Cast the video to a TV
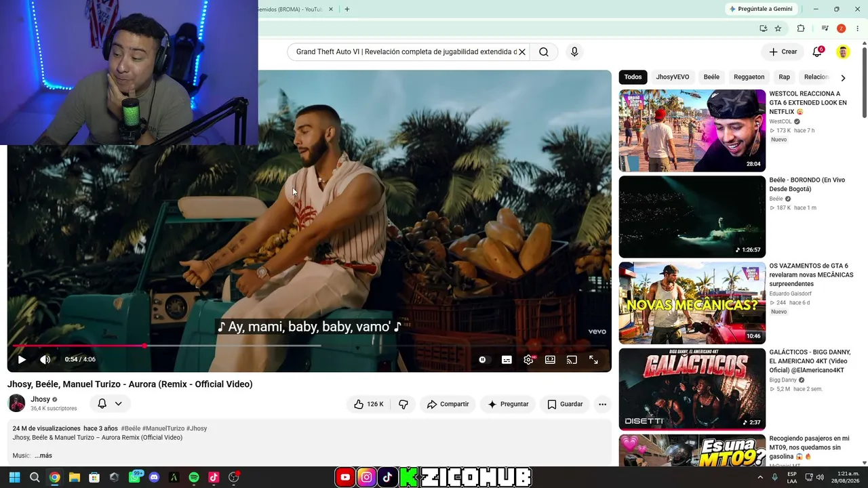868x488 pixels. 572,360
